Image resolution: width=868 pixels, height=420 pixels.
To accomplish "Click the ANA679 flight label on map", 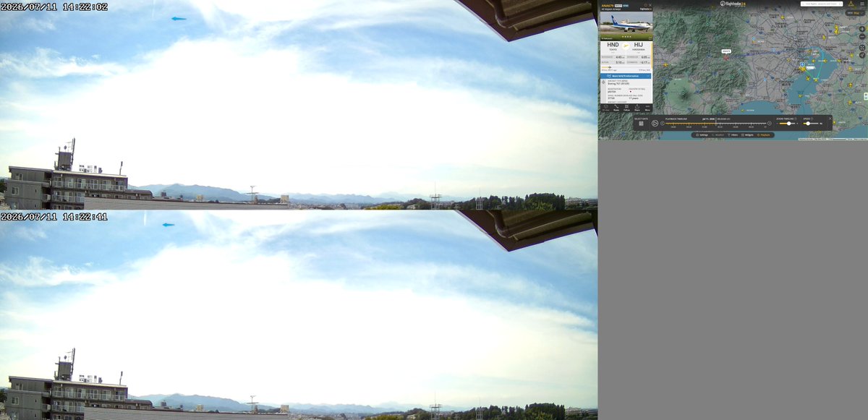I will tap(726, 51).
